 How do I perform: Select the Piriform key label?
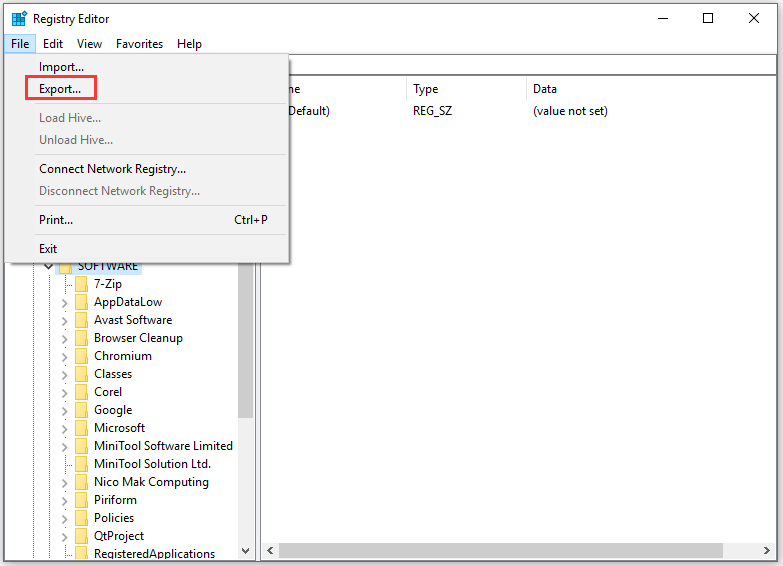coord(115,500)
